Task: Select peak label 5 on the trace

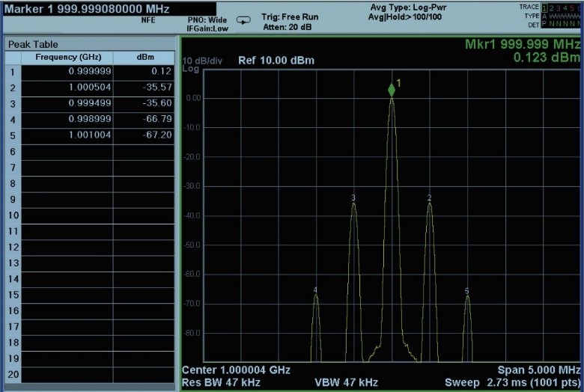Action: (467, 291)
